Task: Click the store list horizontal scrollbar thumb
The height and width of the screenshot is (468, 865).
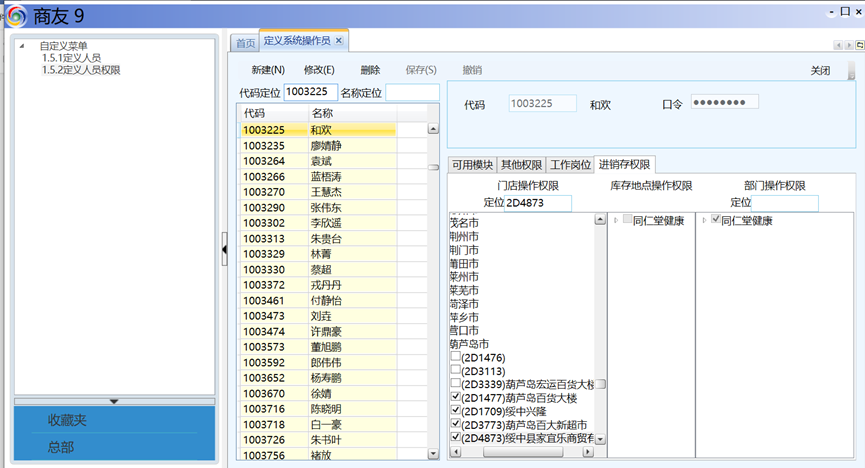Action: (x=522, y=452)
